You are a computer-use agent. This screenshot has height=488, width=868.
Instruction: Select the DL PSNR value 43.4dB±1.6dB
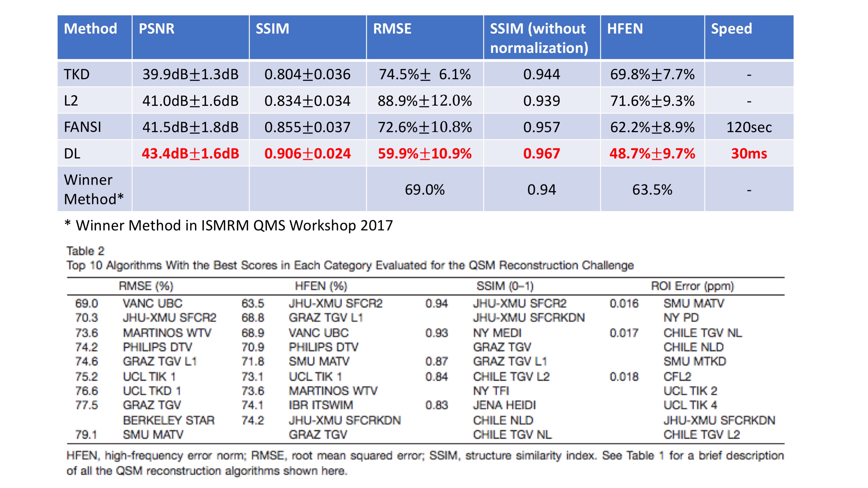point(190,154)
